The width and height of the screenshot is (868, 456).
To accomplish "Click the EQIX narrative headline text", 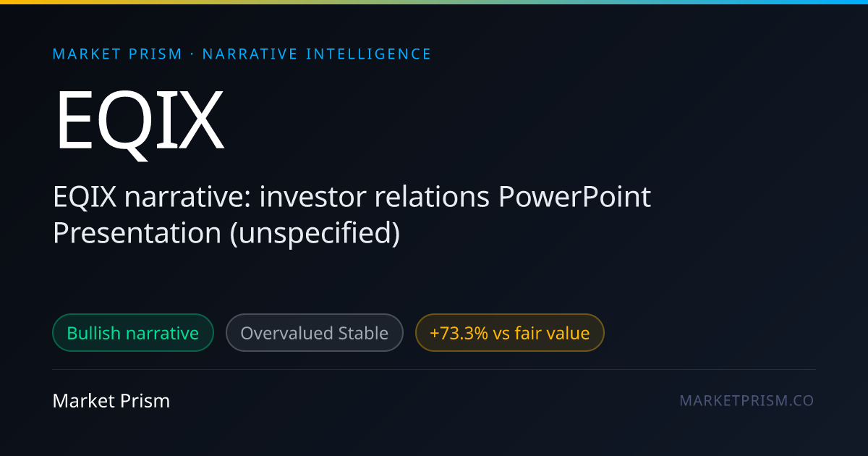I will click(352, 215).
